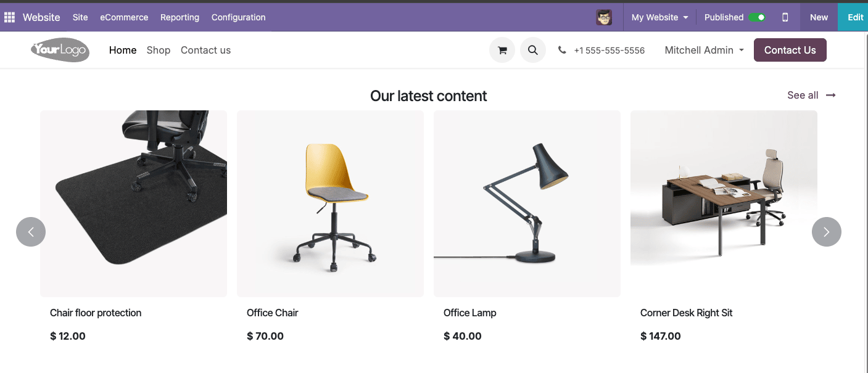This screenshot has width=868, height=373.
Task: Show previous carousel products
Action: (x=31, y=232)
